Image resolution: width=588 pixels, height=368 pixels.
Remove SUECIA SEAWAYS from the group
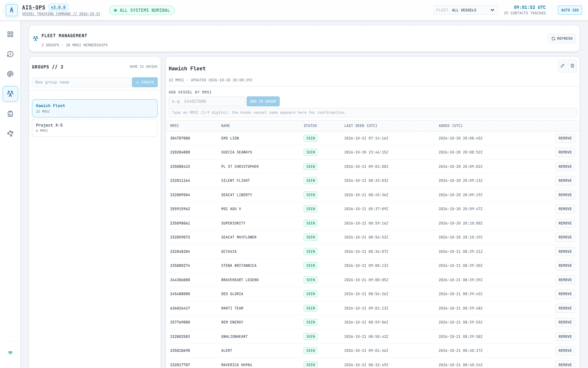(565, 152)
